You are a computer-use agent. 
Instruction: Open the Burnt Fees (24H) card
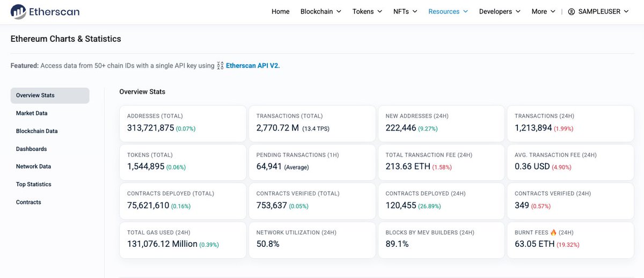pos(570,240)
